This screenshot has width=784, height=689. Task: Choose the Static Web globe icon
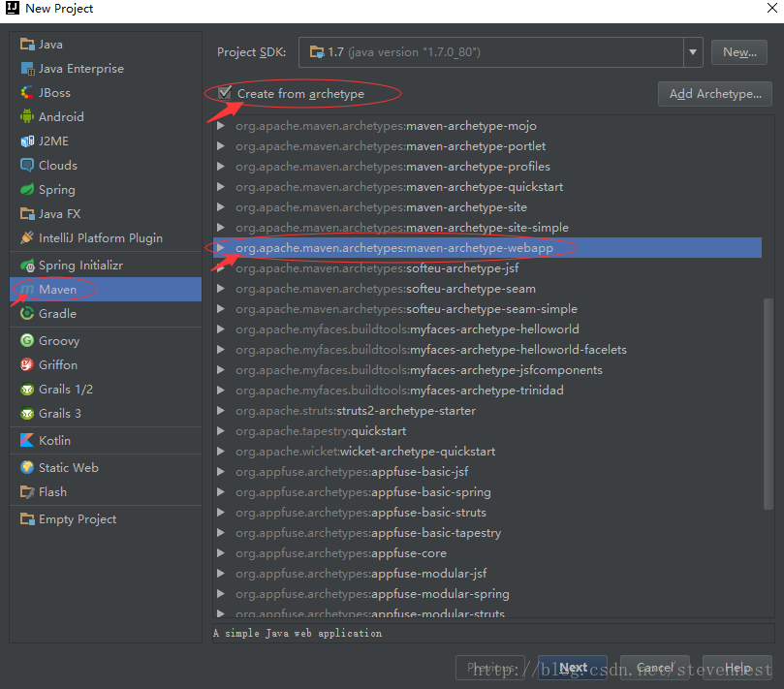tap(27, 467)
